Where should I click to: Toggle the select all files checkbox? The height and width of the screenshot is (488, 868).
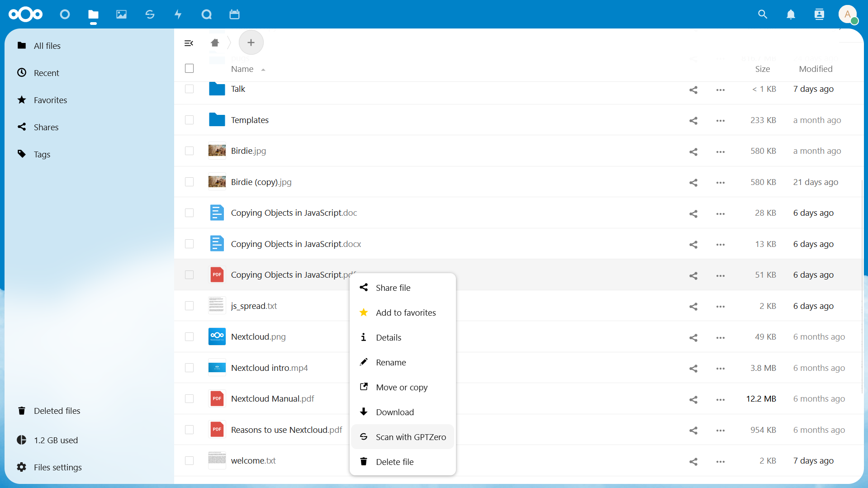tap(190, 68)
